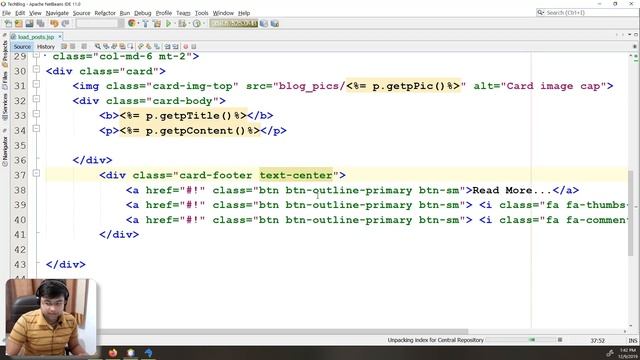This screenshot has height=360, width=640.
Task: Click the Save All toolbar icon
Action: pos(40,24)
